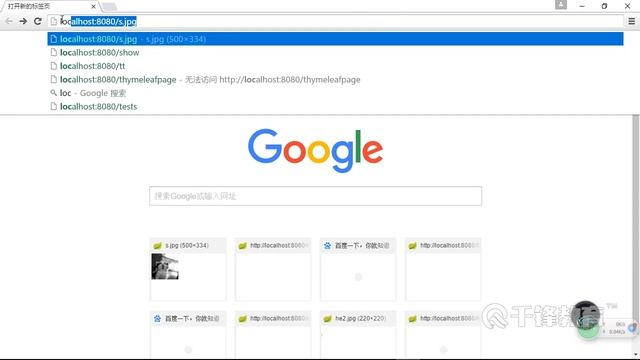The image size is (640, 360).
Task: Choose suggestion localhost:8080/tests
Action: point(336,106)
